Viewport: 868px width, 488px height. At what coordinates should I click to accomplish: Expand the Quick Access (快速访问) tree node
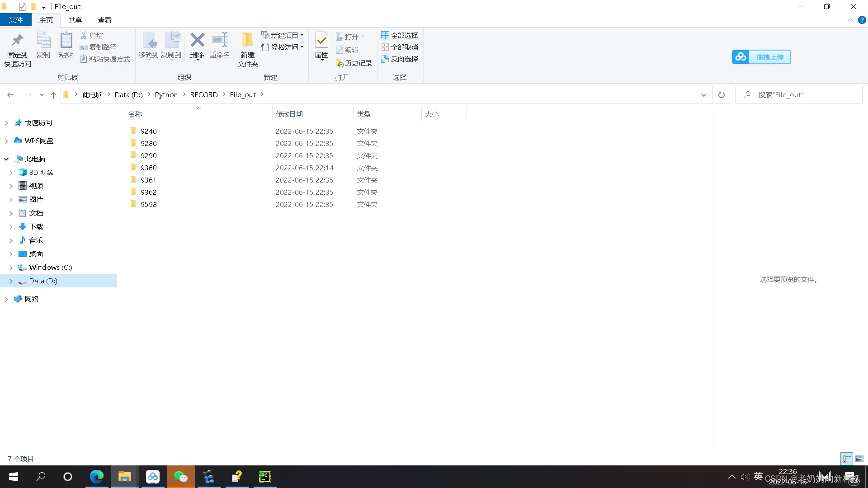(x=6, y=123)
